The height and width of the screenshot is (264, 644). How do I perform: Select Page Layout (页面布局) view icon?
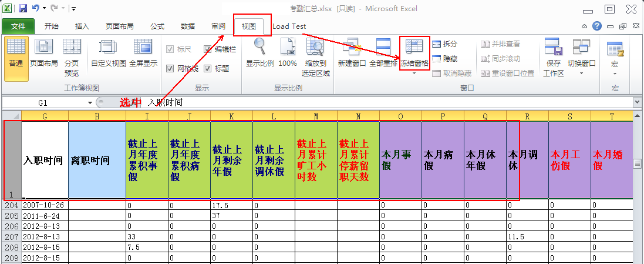(44, 48)
